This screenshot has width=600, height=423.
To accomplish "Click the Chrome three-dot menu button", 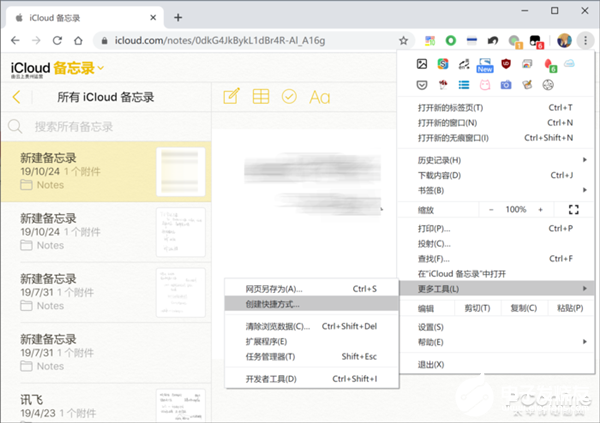I will click(585, 41).
